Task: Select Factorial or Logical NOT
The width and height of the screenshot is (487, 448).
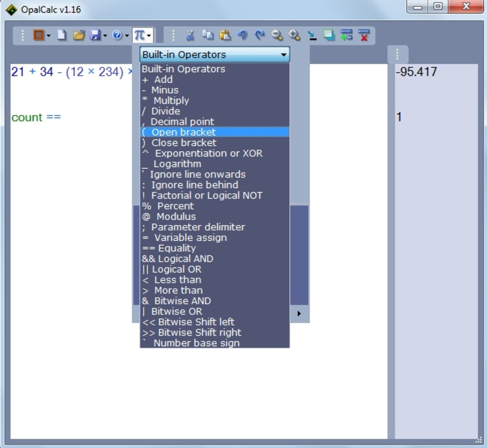Action: point(215,195)
